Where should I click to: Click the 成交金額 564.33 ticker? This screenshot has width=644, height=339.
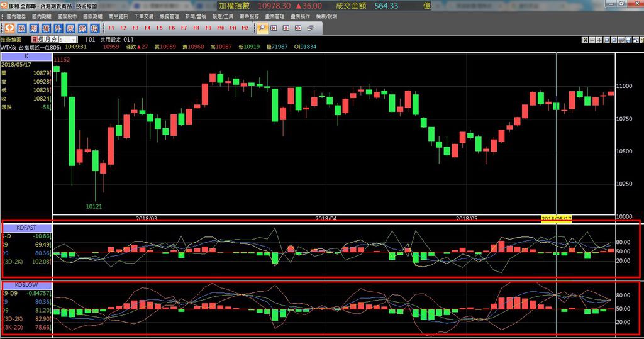pos(367,6)
